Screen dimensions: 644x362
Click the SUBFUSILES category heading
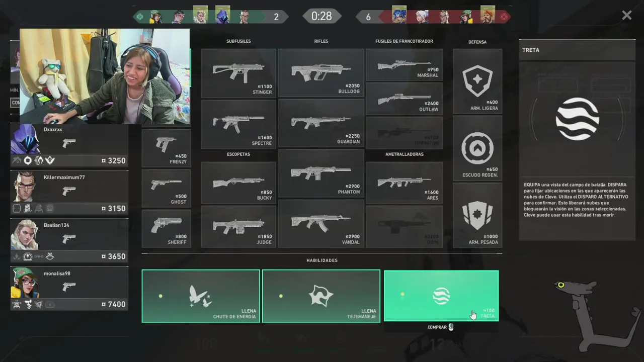(x=238, y=41)
